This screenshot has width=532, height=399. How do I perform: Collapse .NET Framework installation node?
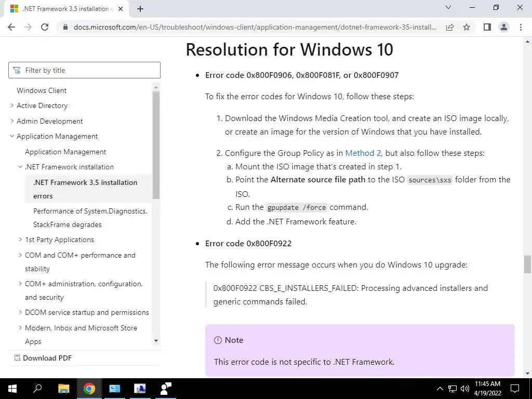(20, 167)
